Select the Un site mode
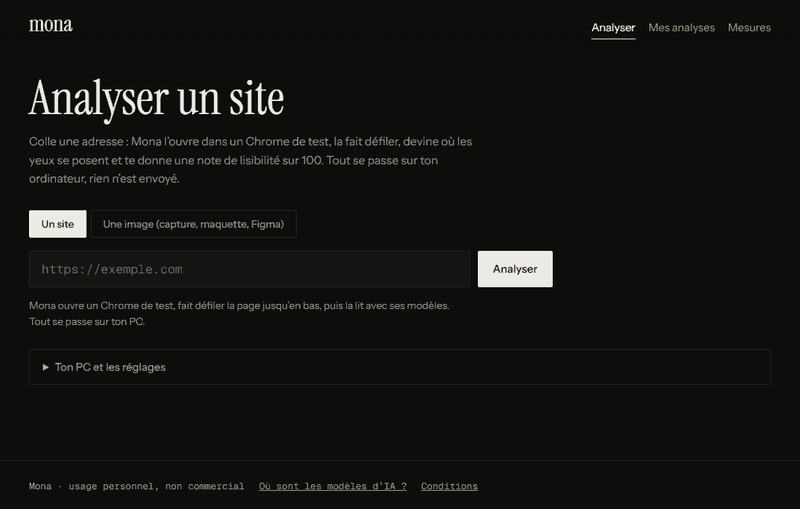The image size is (800, 509). point(58,224)
